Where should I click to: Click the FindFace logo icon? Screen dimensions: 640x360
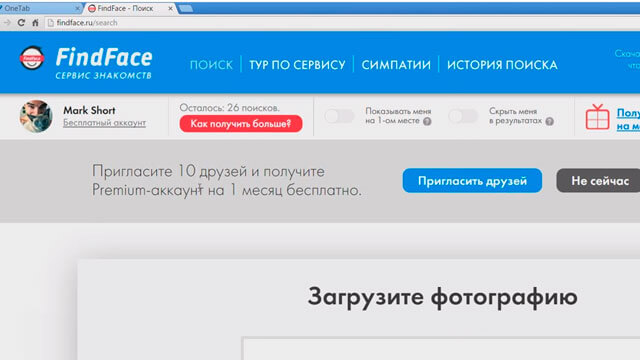[32, 58]
